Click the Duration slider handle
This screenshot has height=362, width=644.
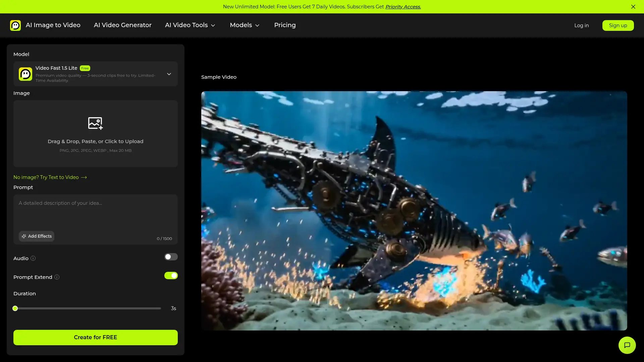15,308
